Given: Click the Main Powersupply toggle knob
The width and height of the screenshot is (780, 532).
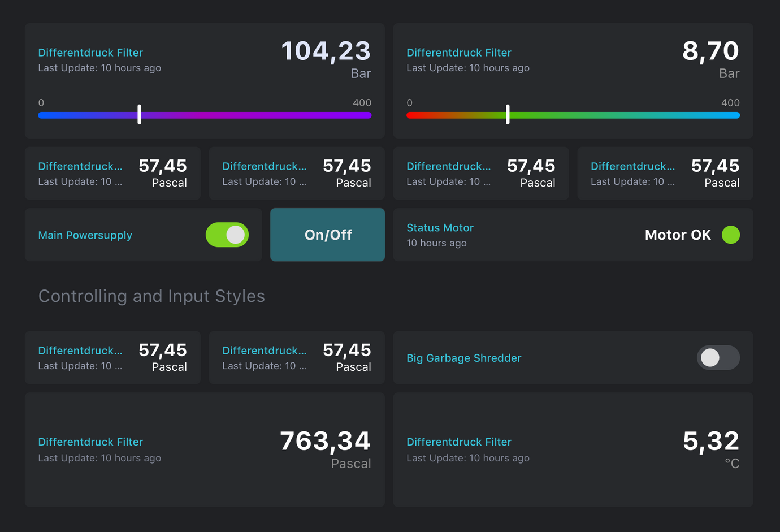Looking at the screenshot, I should pos(237,235).
